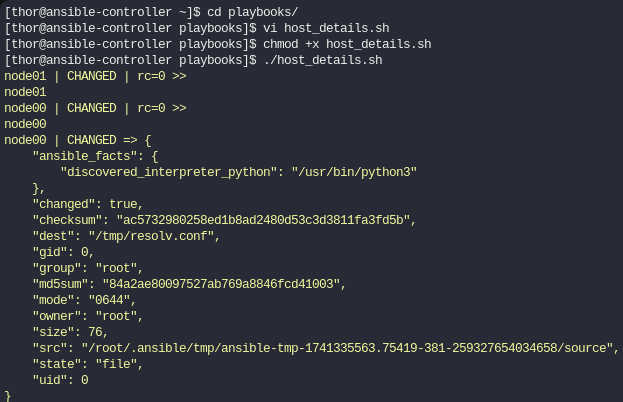Click the "state": "file" line
The width and height of the screenshot is (623, 402).
tap(87, 364)
